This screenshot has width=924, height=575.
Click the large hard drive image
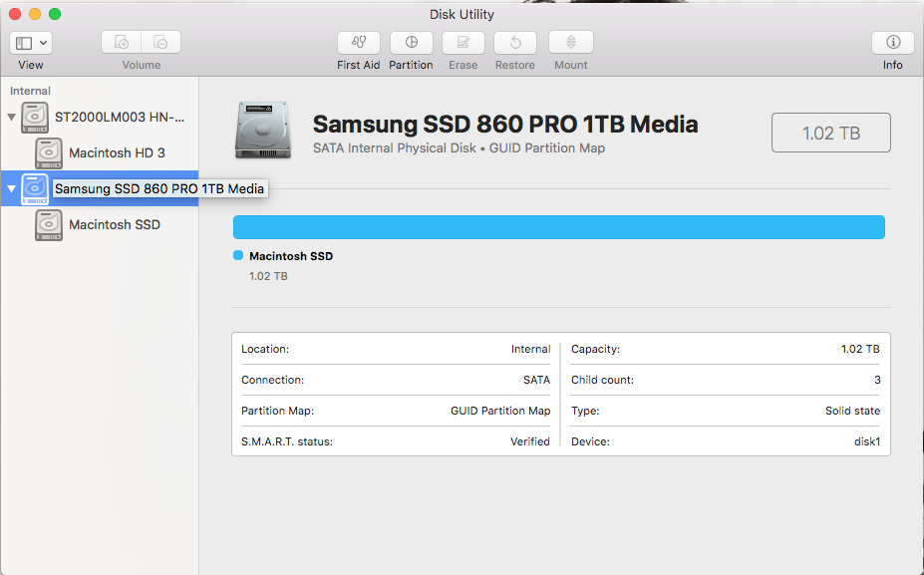click(263, 130)
